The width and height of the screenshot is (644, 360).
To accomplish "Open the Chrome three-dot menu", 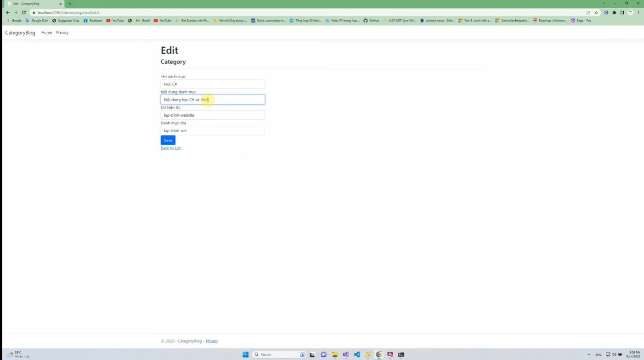I will 638,12.
